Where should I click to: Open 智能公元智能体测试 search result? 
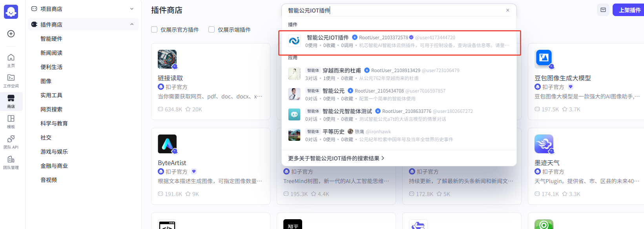pos(347,111)
